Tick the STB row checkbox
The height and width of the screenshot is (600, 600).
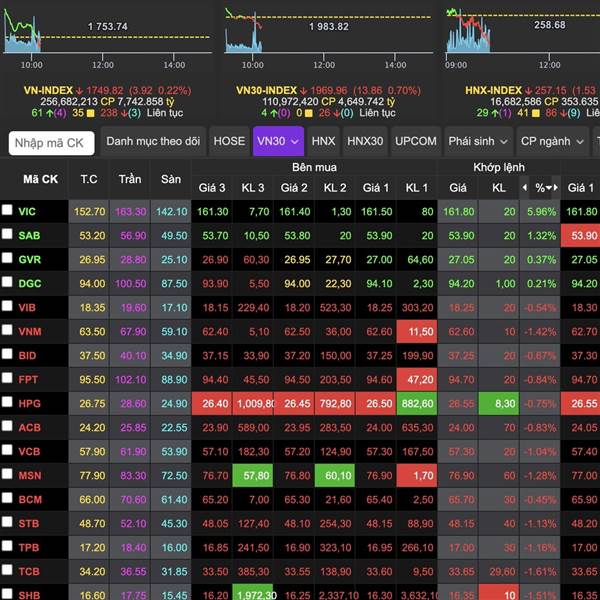(7, 522)
